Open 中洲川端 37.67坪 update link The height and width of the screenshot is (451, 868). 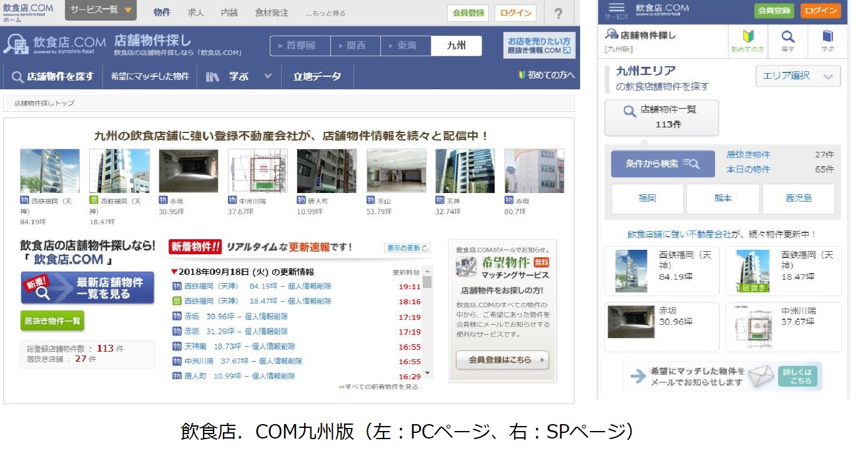click(244, 361)
